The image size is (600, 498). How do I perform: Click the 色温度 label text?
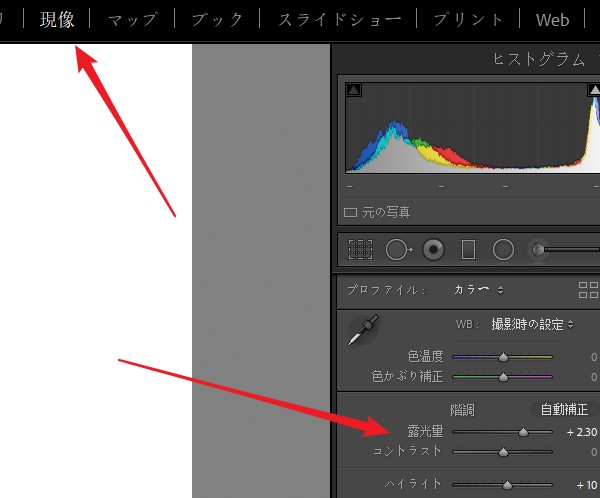[425, 356]
